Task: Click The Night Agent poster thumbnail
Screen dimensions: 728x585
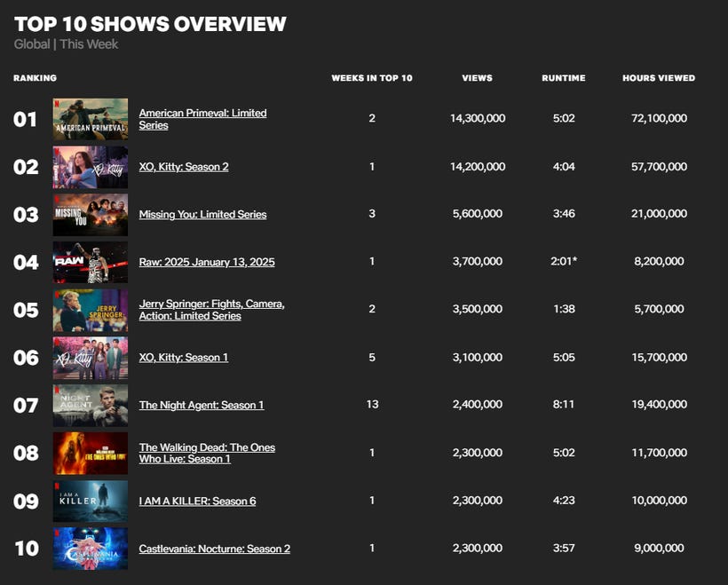Action: coord(90,406)
